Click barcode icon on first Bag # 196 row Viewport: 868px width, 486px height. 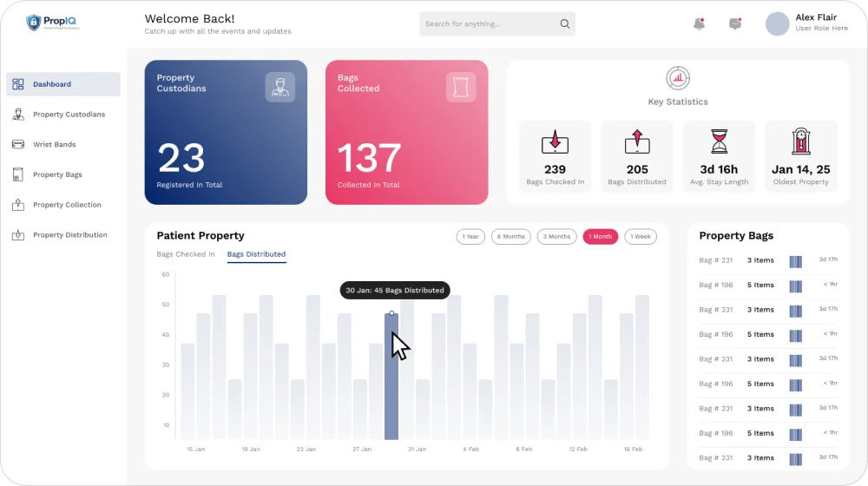(795, 286)
